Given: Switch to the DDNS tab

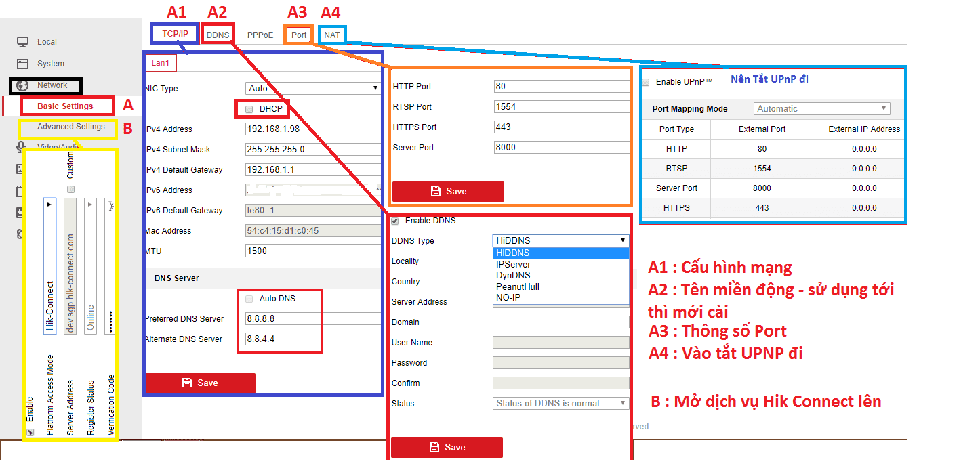Looking at the screenshot, I should (x=218, y=35).
